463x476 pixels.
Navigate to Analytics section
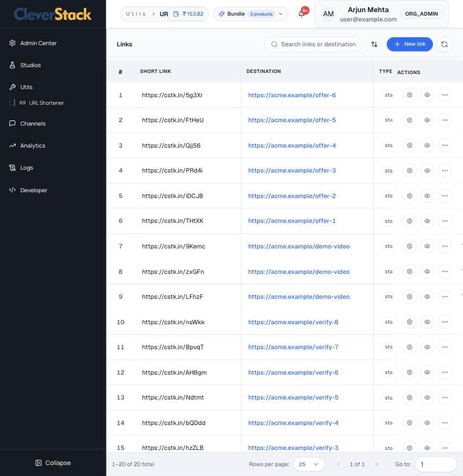point(27,146)
